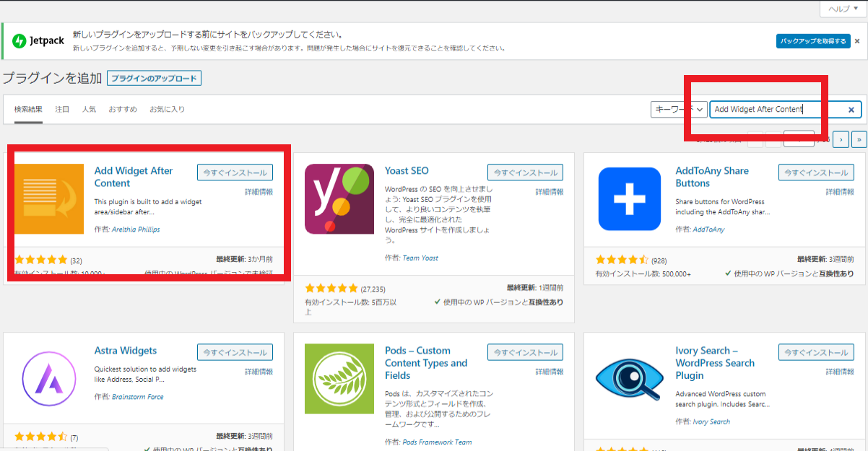
Task: Click プラグインのアップロード button
Action: [154, 78]
